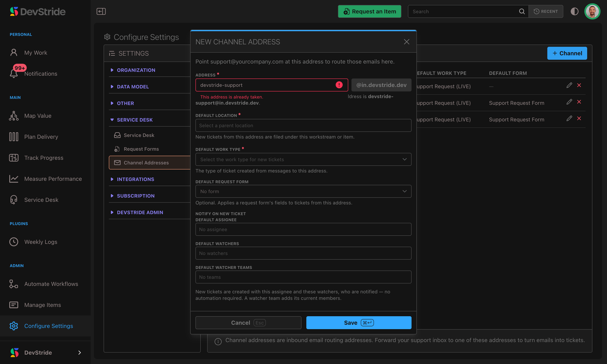Click the Default Watchers field
Viewport: 607px width, 364px height.
pos(303,253)
